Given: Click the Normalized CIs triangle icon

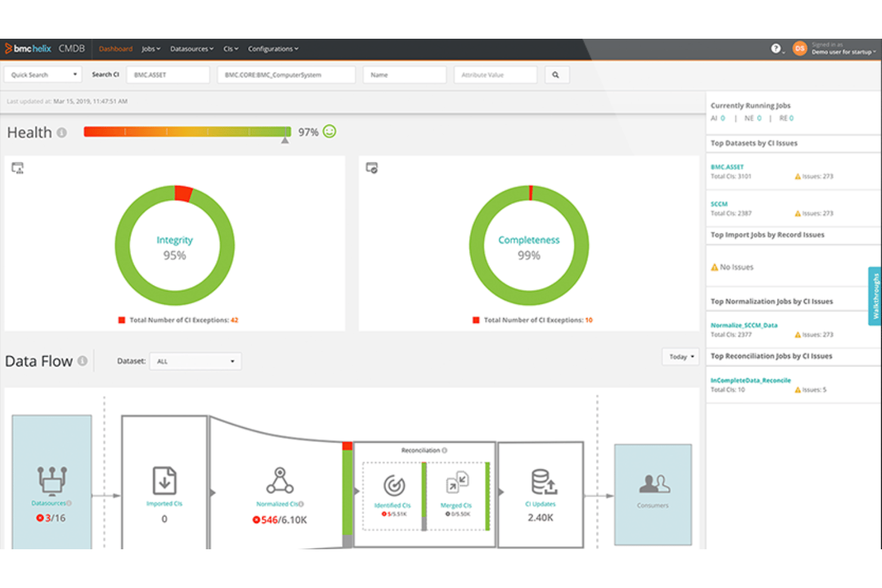Looking at the screenshot, I should coord(280,480).
